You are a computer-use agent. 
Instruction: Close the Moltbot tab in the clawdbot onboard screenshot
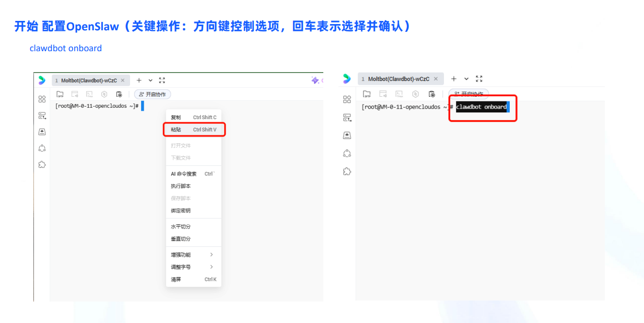coord(435,79)
